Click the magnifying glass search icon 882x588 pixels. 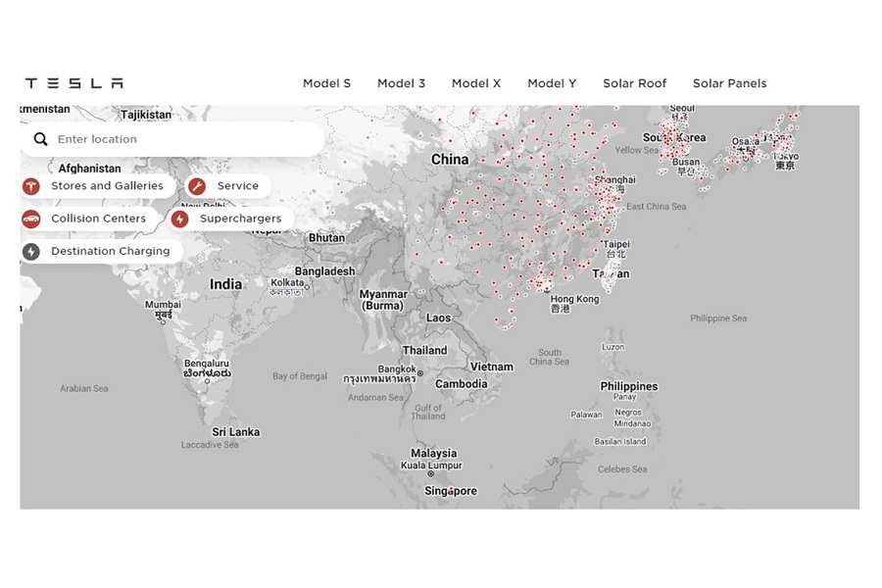pyautogui.click(x=40, y=139)
